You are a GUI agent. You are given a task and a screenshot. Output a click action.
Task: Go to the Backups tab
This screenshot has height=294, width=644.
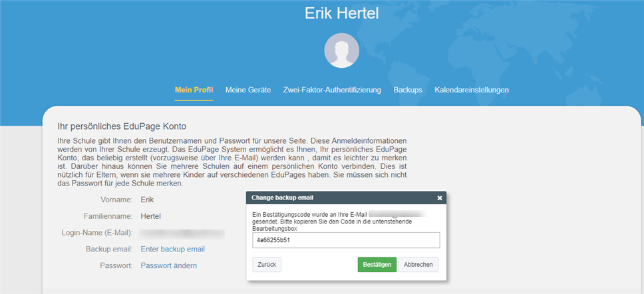click(x=408, y=90)
